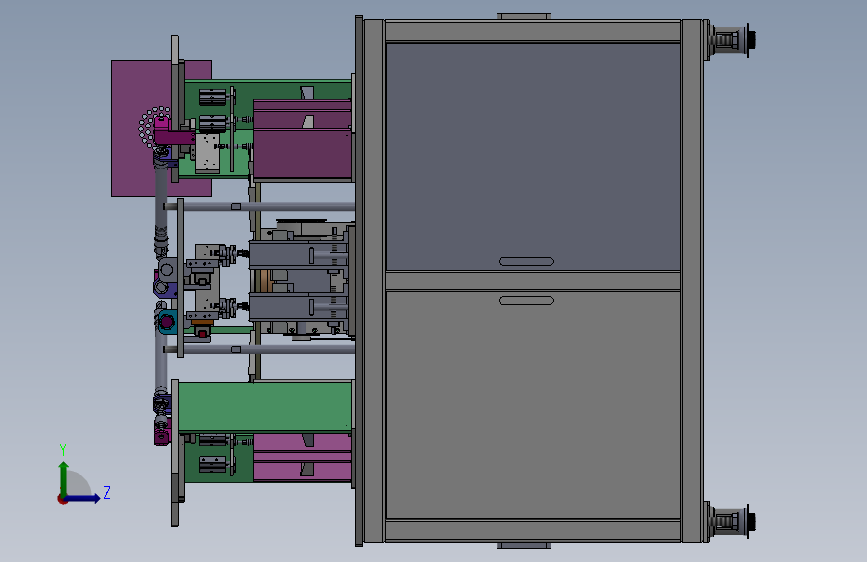867x562 pixels.
Task: Click the lower door handle slot
Action: pos(526,300)
